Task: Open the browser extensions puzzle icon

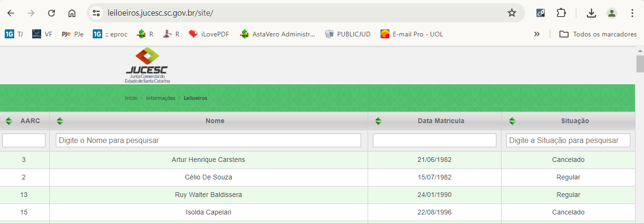Action: (561, 13)
